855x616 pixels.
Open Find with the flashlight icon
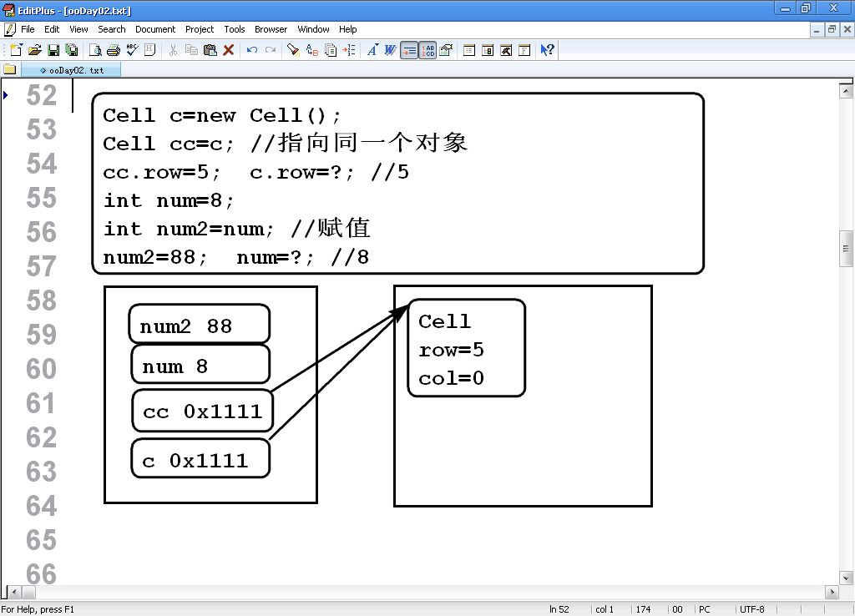[x=293, y=50]
